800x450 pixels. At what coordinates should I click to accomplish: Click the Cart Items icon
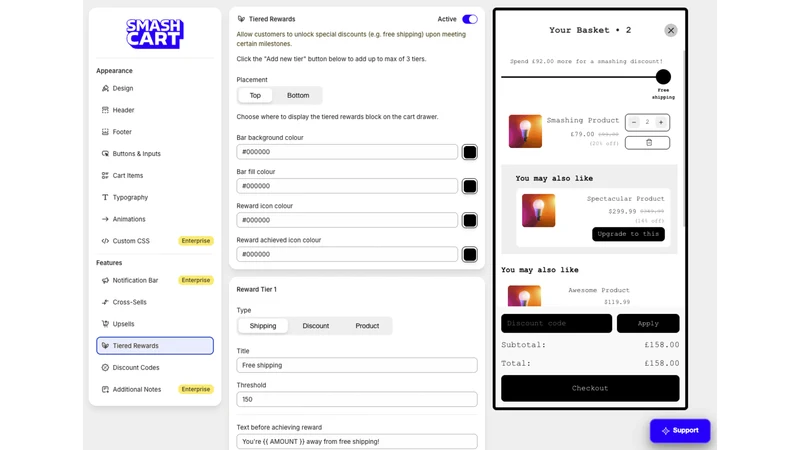105,176
